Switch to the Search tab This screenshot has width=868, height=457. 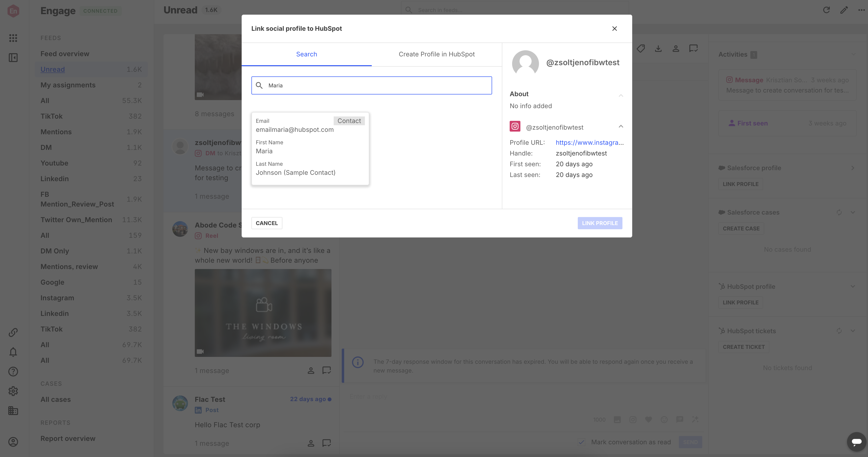coord(306,54)
